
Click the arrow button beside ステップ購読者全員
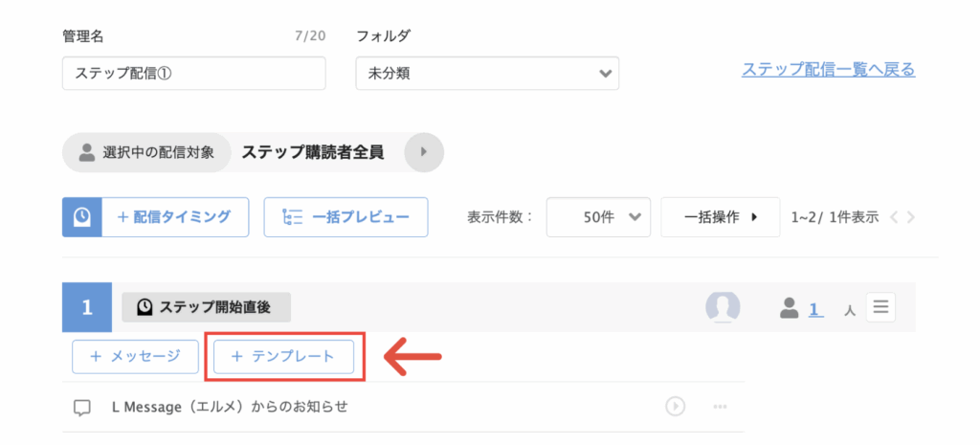tap(424, 152)
